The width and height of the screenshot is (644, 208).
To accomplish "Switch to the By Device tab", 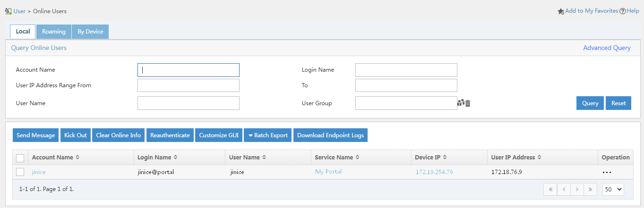I will click(90, 32).
